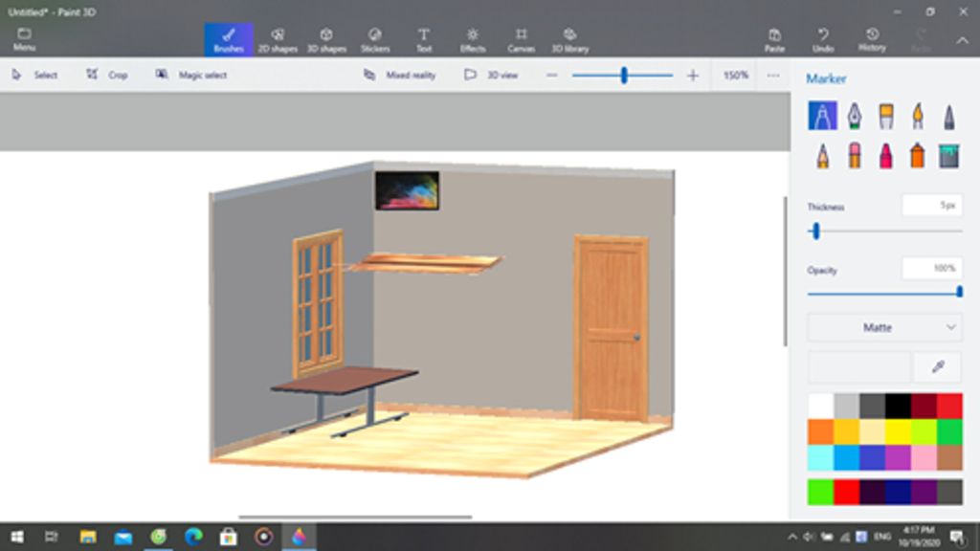Screen dimensions: 980x551
Task: Open the History panel
Action: tap(872, 39)
